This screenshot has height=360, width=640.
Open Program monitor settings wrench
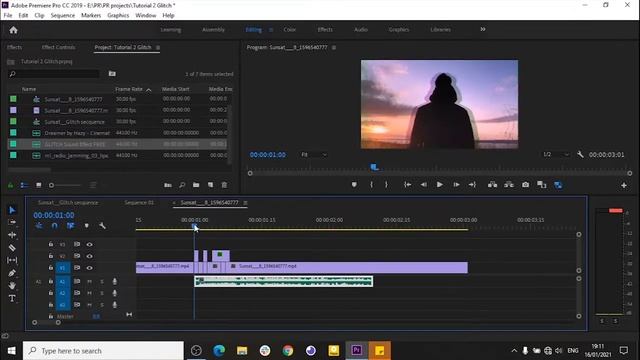point(580,154)
